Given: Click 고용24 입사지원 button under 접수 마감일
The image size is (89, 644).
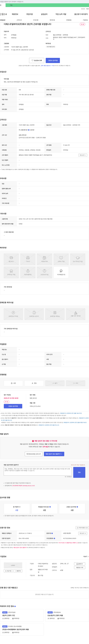Looking at the screenshot, I should (13, 406).
